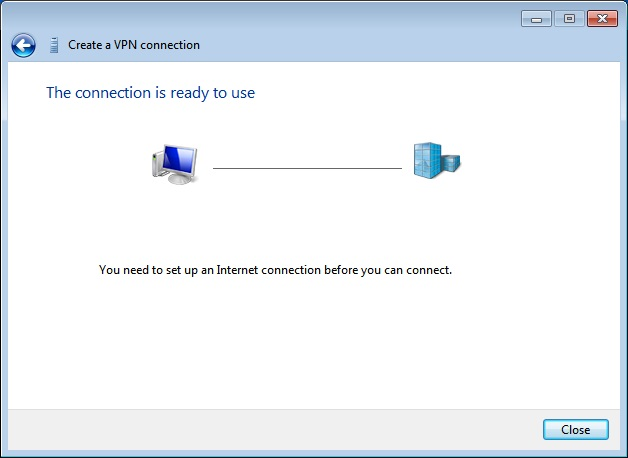This screenshot has height=458, width=628.
Task: Click the "set up an Internet connection" message
Action: pyautogui.click(x=276, y=270)
